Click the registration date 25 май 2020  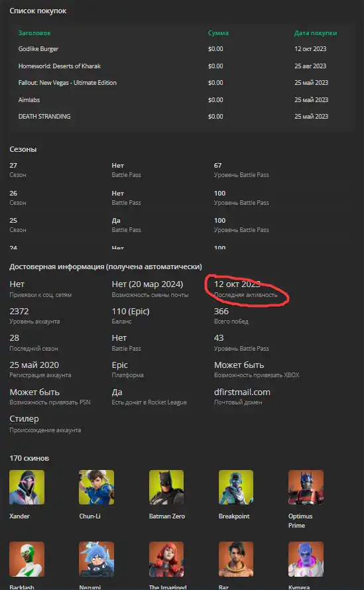pos(34,365)
